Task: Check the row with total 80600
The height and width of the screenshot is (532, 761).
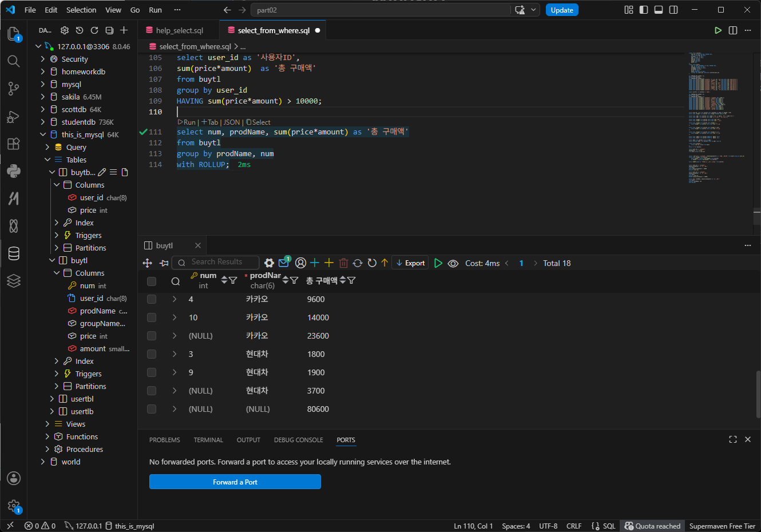Action: [x=152, y=409]
